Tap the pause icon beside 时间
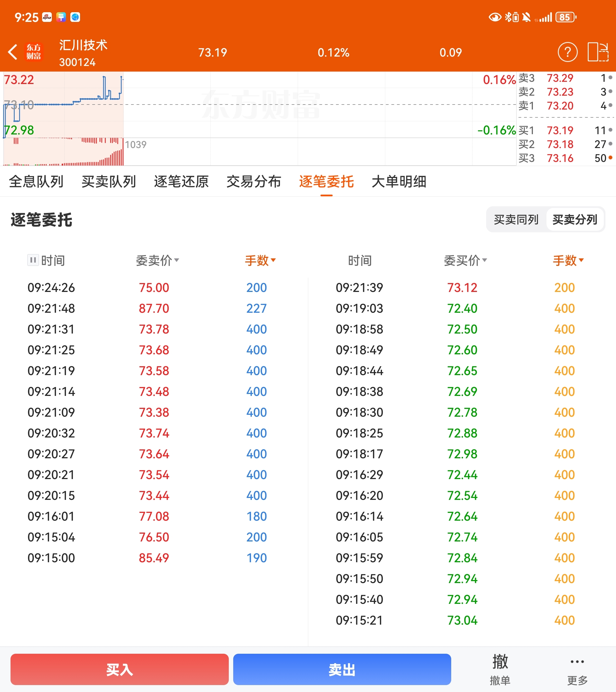The width and height of the screenshot is (616, 692). pyautogui.click(x=33, y=260)
